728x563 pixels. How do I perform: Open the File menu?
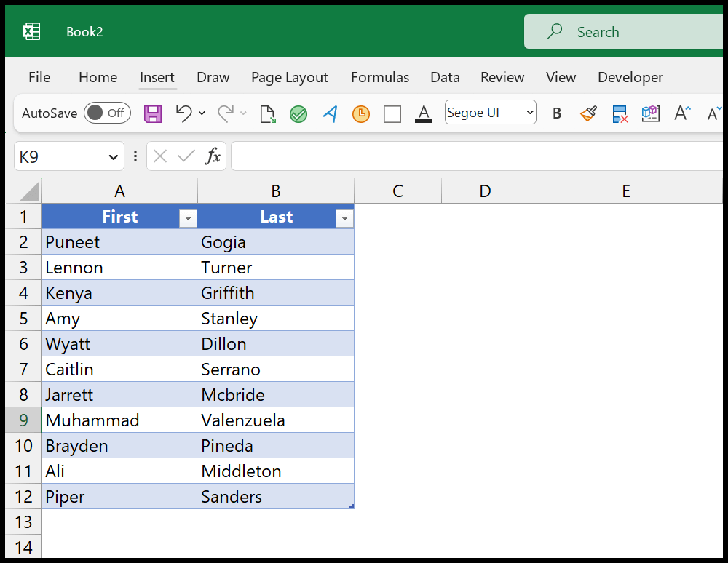(39, 77)
